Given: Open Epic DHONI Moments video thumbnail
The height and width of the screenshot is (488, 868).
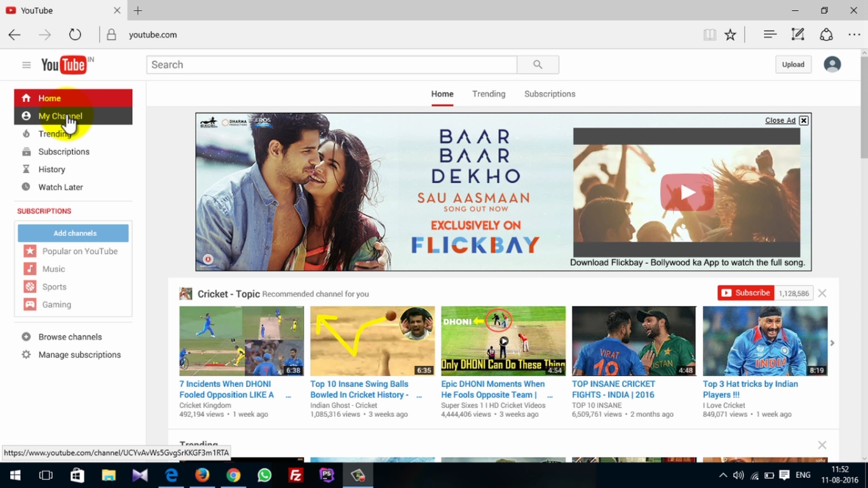Looking at the screenshot, I should [503, 341].
